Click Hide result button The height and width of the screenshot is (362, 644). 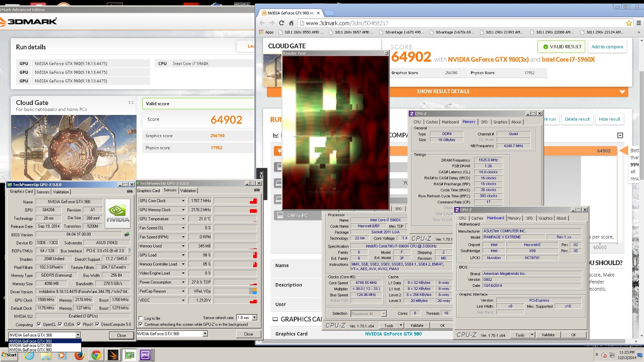[609, 119]
